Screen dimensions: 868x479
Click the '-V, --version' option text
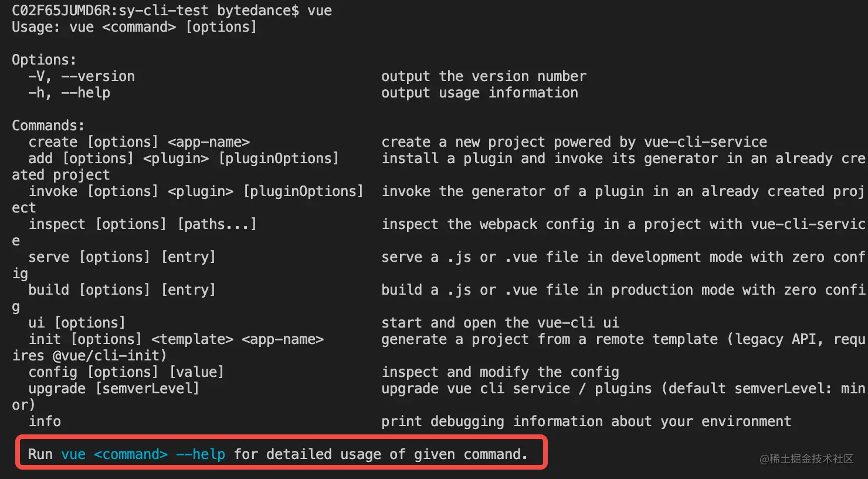[x=82, y=76]
